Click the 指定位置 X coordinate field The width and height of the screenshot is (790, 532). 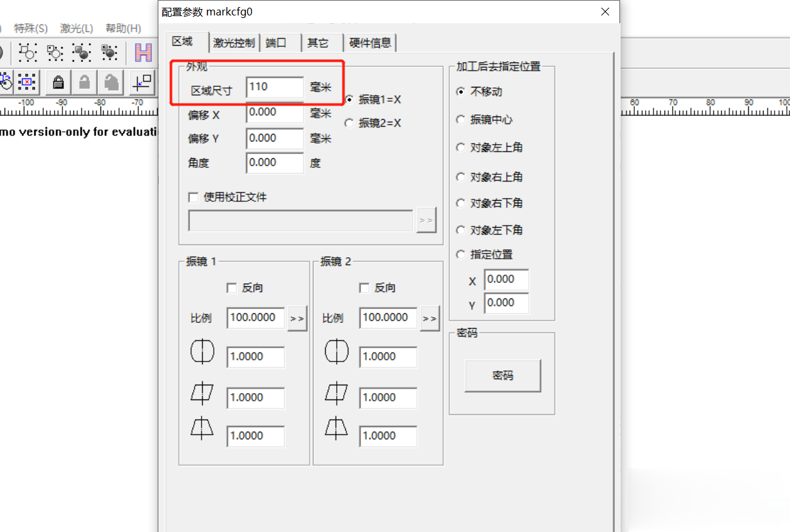coord(507,280)
